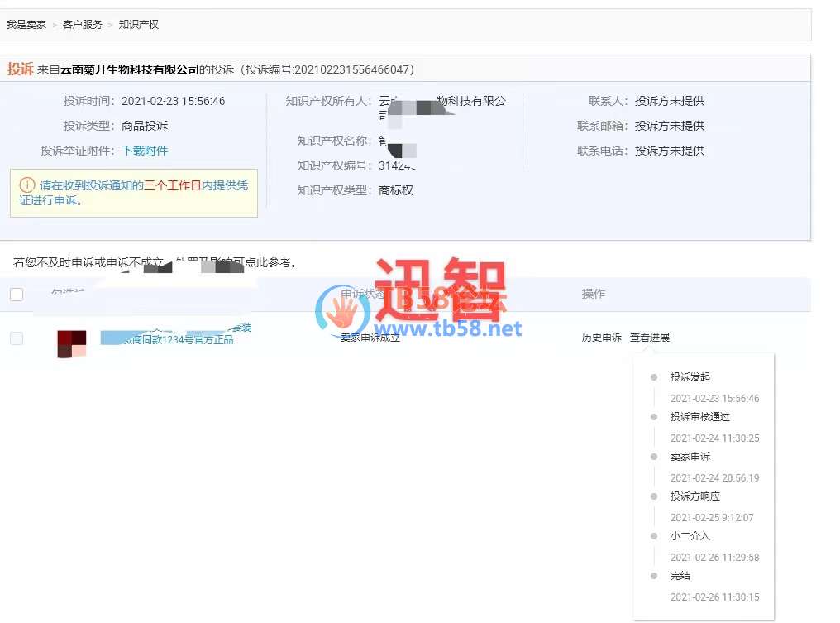Open the 我是卖家 breadcrumb
The width and height of the screenshot is (840, 623).
pos(26,25)
